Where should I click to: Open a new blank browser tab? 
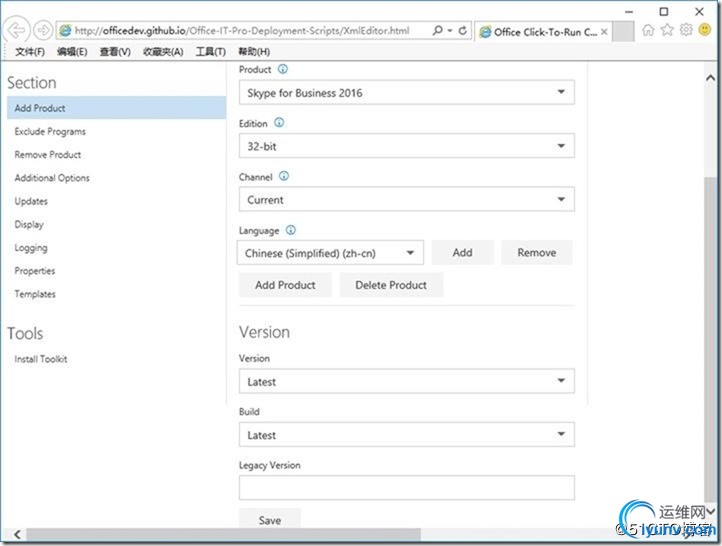coord(623,31)
